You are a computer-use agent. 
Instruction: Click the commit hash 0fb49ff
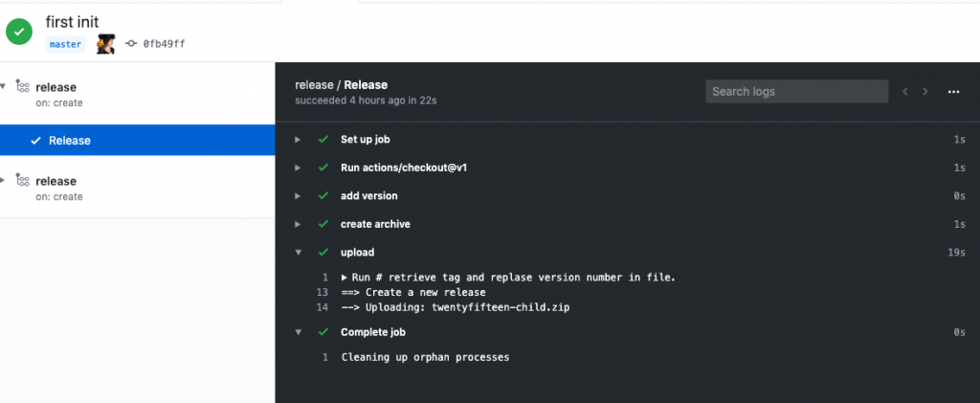point(164,44)
